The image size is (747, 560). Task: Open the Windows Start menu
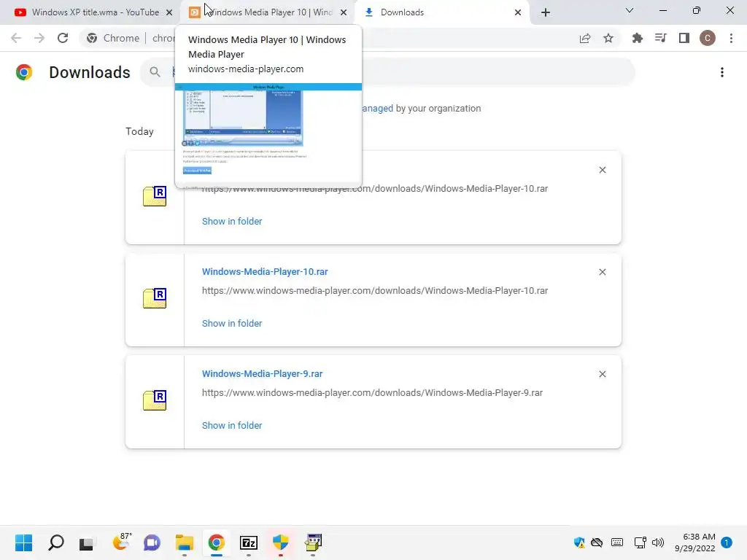pyautogui.click(x=24, y=542)
